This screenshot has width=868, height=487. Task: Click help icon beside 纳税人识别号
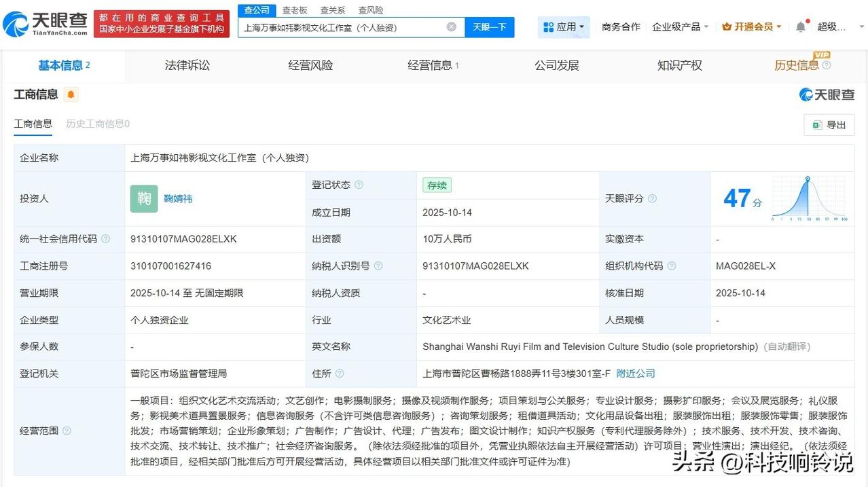378,266
